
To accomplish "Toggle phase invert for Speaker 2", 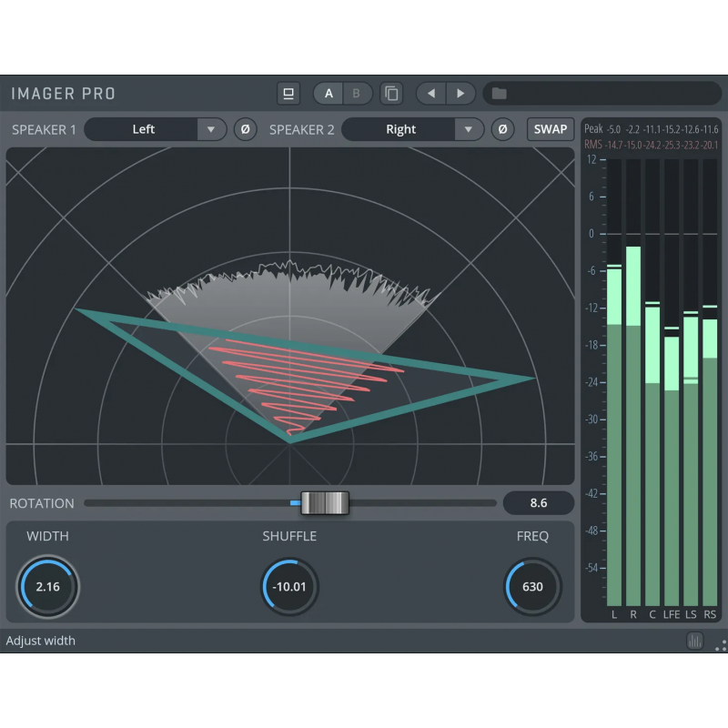I will 502,129.
